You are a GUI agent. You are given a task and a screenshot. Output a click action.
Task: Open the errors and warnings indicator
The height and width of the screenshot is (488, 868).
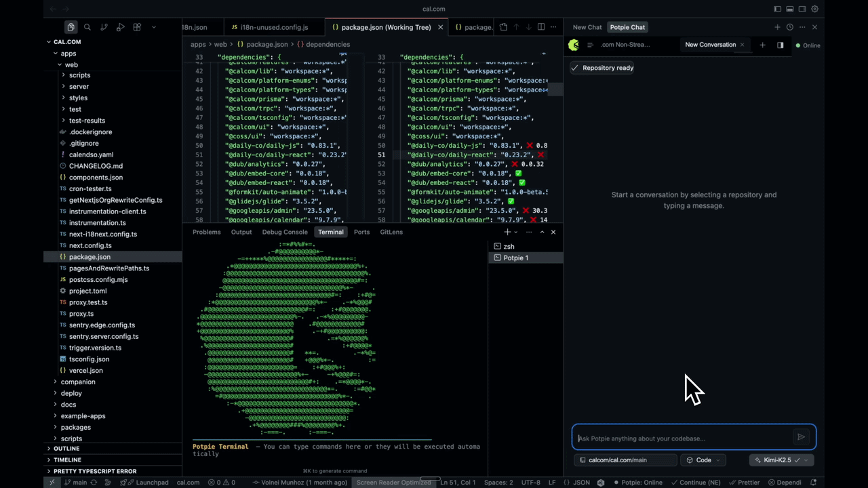tap(220, 482)
